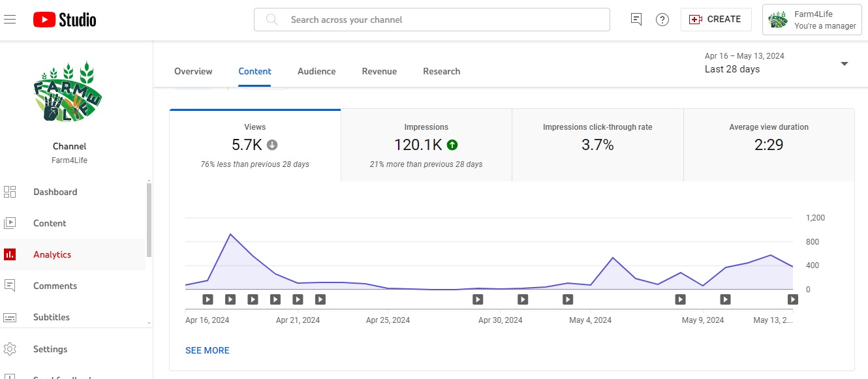Select the Impressions metric card
This screenshot has height=379, width=868.
tap(426, 145)
